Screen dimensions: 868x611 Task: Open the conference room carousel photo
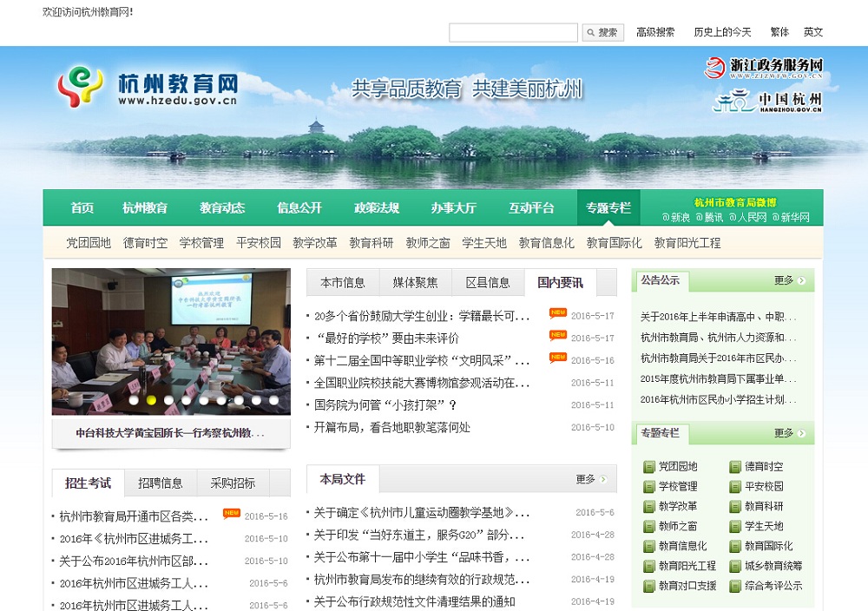click(x=171, y=338)
